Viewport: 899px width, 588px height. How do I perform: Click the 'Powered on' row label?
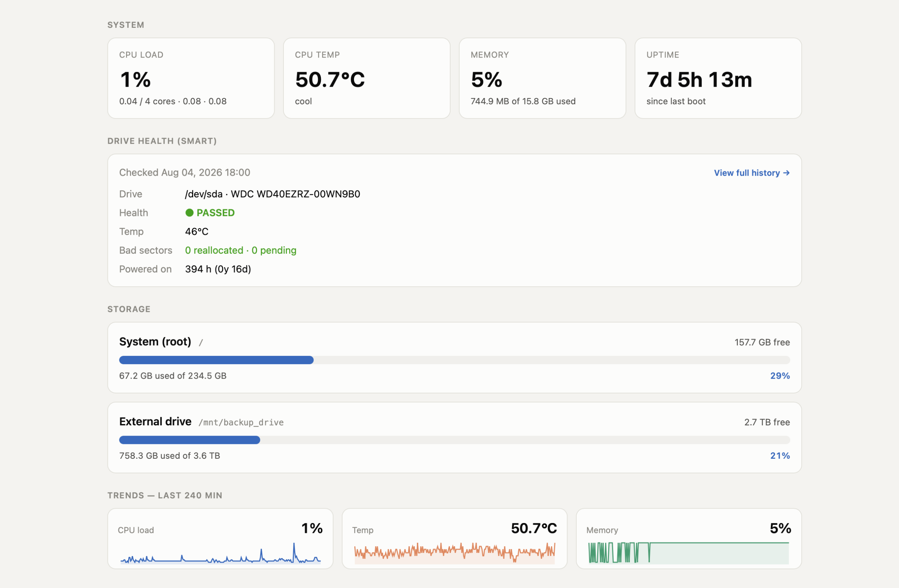point(145,269)
